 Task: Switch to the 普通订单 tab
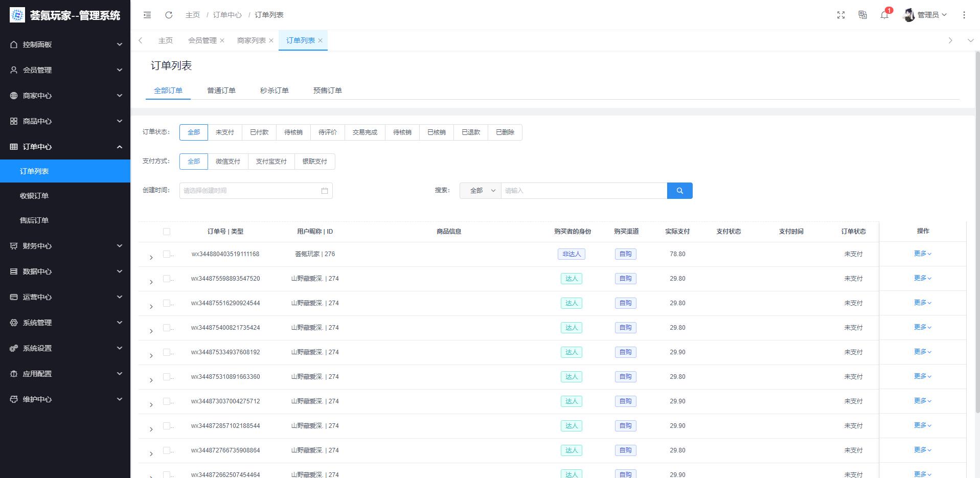(x=221, y=90)
